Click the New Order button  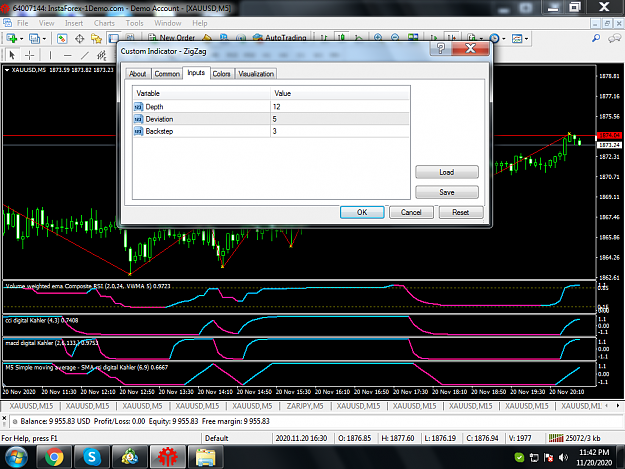tap(171, 38)
